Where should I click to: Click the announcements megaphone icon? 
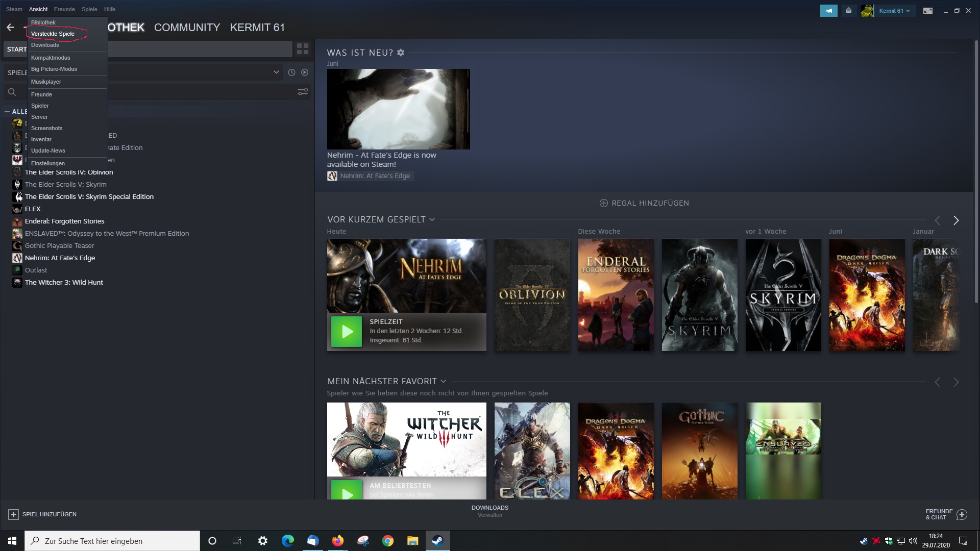click(x=828, y=11)
